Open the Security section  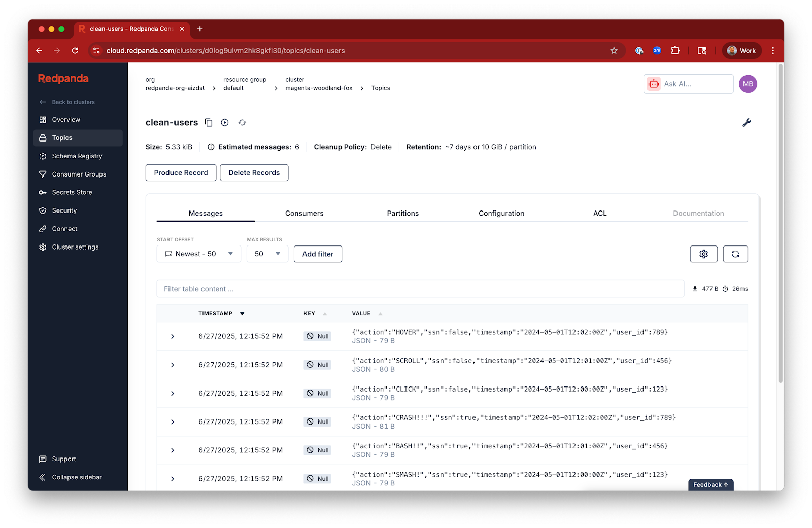coord(78,211)
